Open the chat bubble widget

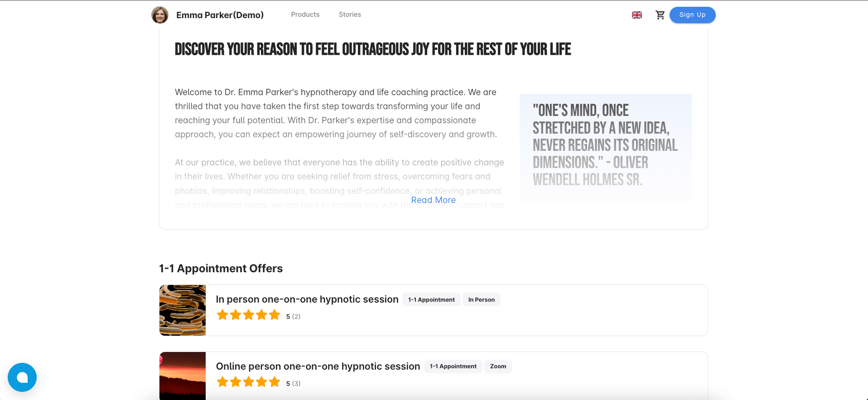point(22,377)
